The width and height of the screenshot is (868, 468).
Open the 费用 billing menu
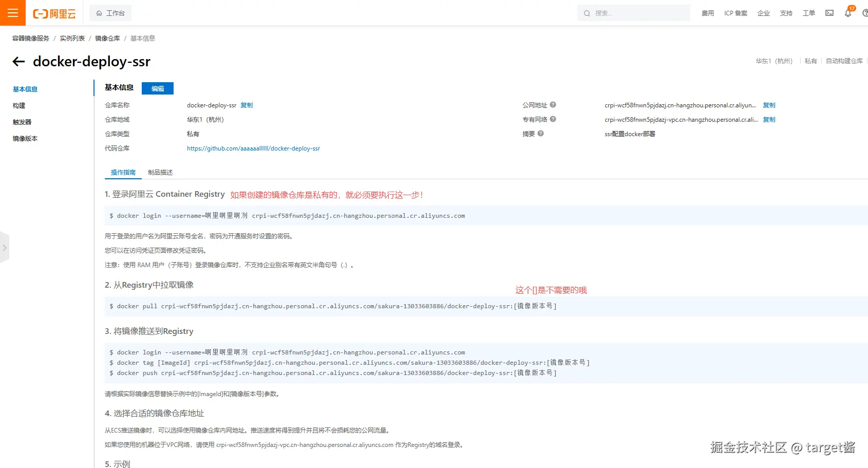(708, 13)
